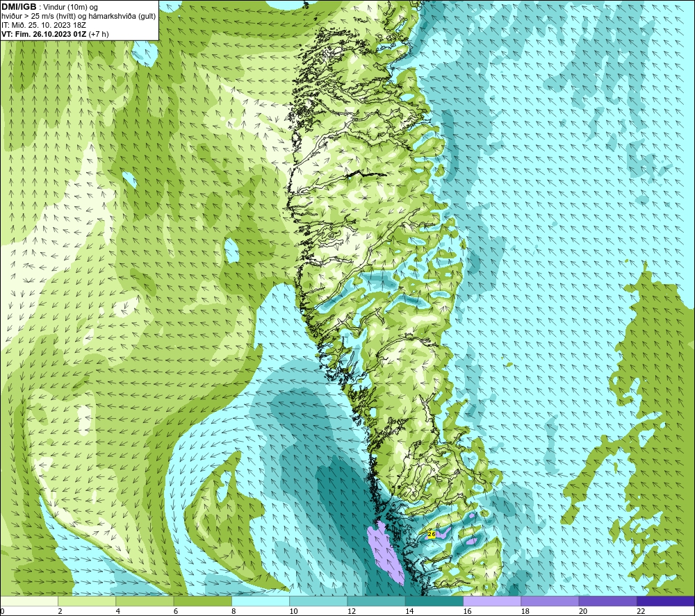The height and width of the screenshot is (616, 695).
Task: Pick the light green 2–4 m/s swatch
Action: pos(87,601)
